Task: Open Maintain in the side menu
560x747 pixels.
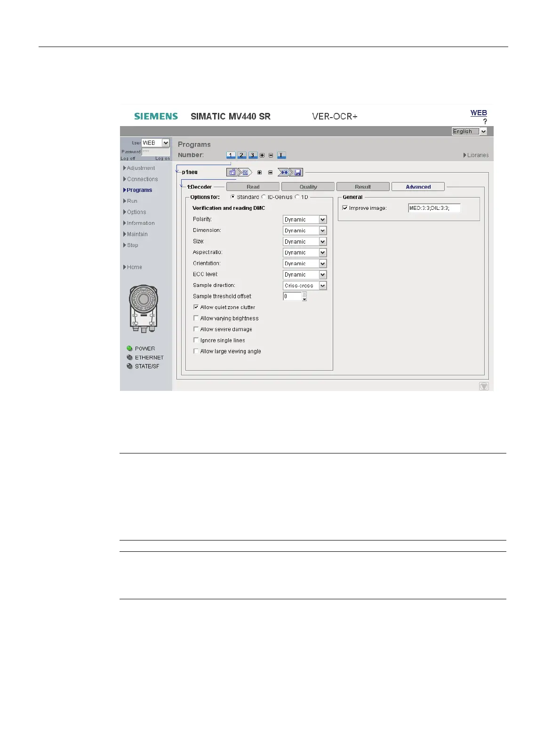Action: (x=136, y=234)
